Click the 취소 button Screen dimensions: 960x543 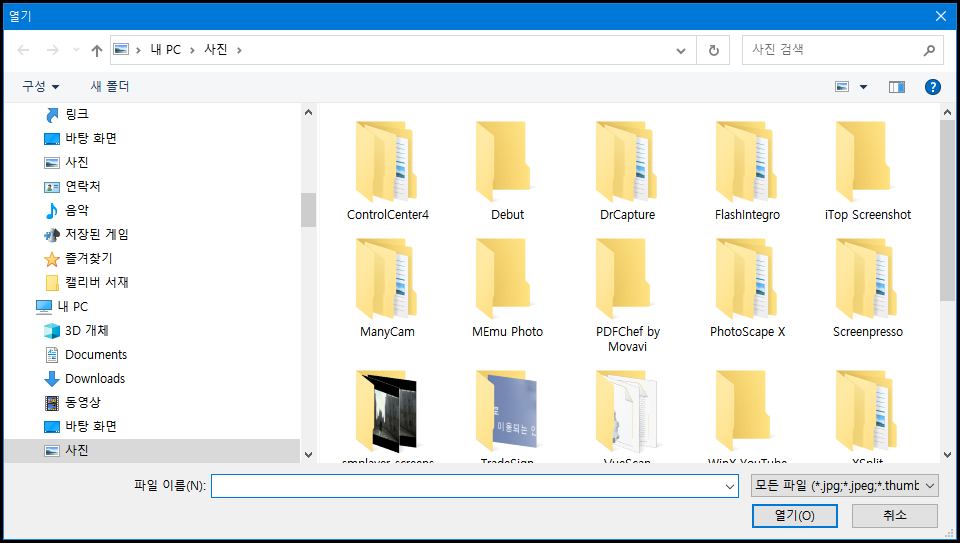click(894, 515)
